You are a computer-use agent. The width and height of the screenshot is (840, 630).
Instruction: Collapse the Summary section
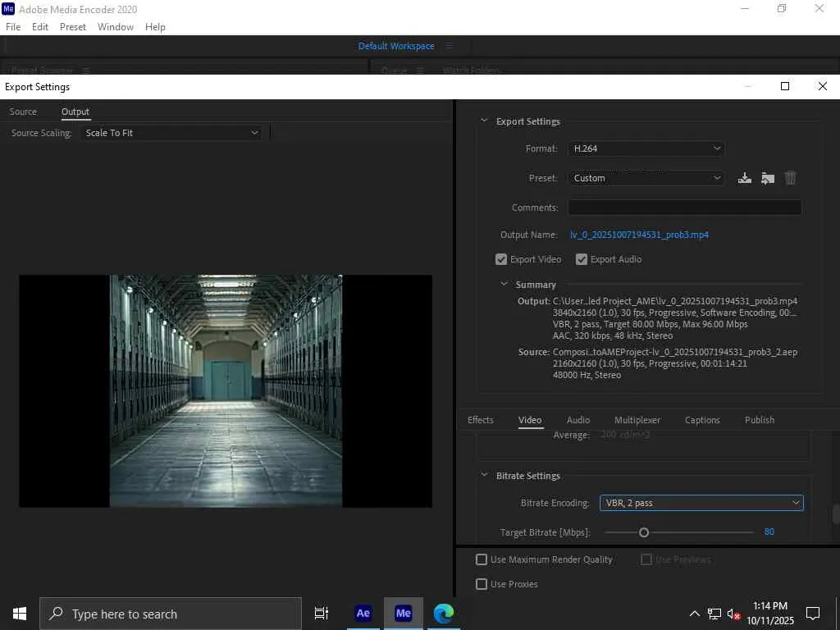click(x=504, y=285)
